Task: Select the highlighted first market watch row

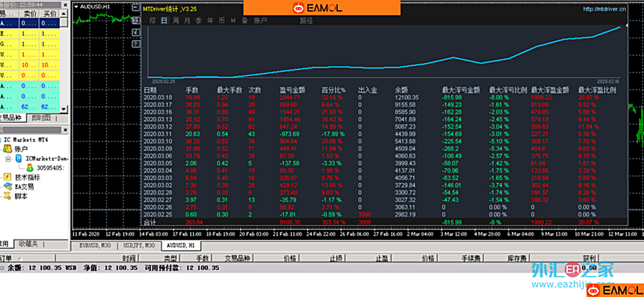Action: point(30,24)
